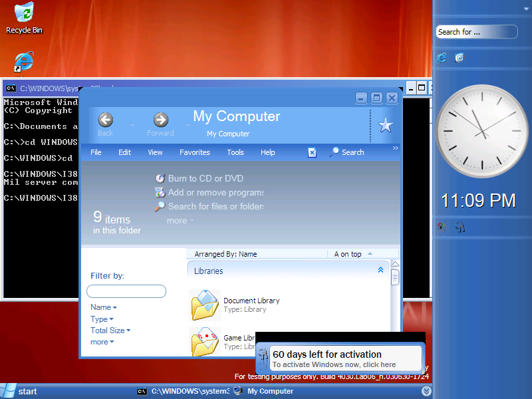Click the sidebar Search for field

point(477,32)
